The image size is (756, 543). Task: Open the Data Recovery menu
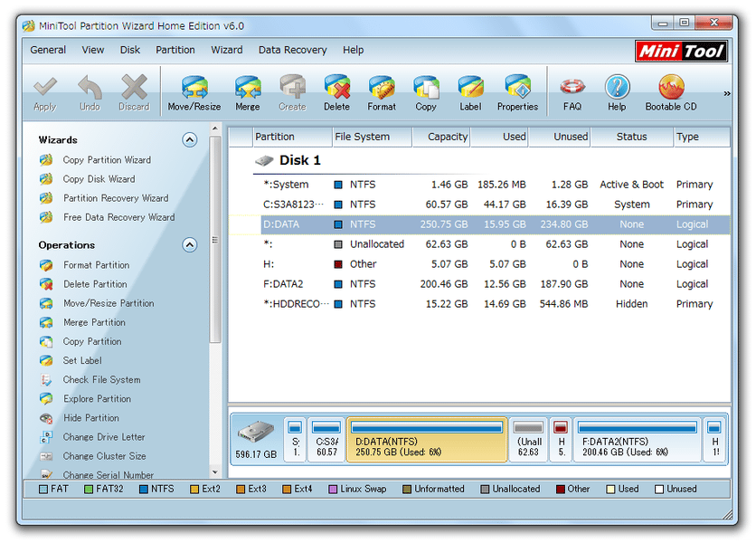click(292, 50)
